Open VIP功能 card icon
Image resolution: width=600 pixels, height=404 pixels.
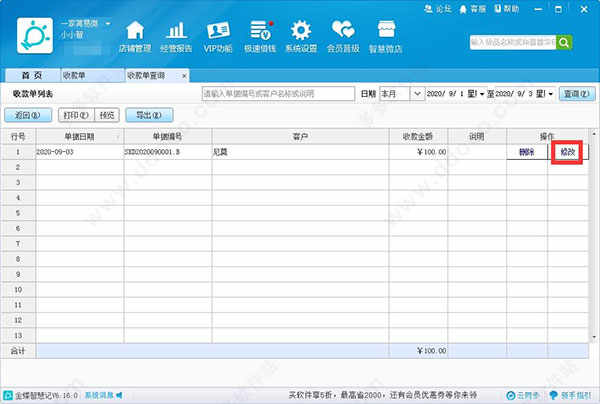(x=218, y=31)
